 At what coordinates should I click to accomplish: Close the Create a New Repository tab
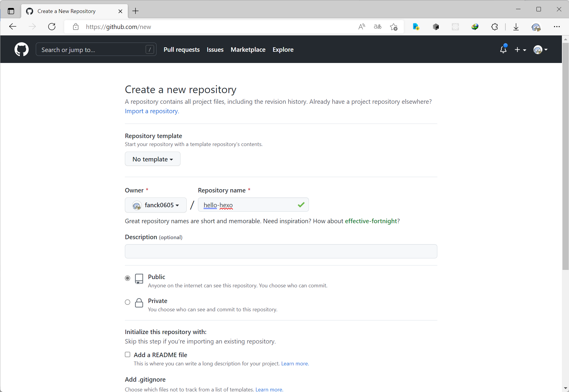(x=120, y=11)
